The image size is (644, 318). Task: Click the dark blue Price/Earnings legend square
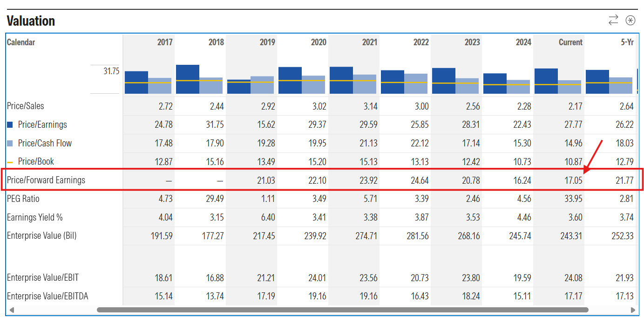pos(10,125)
